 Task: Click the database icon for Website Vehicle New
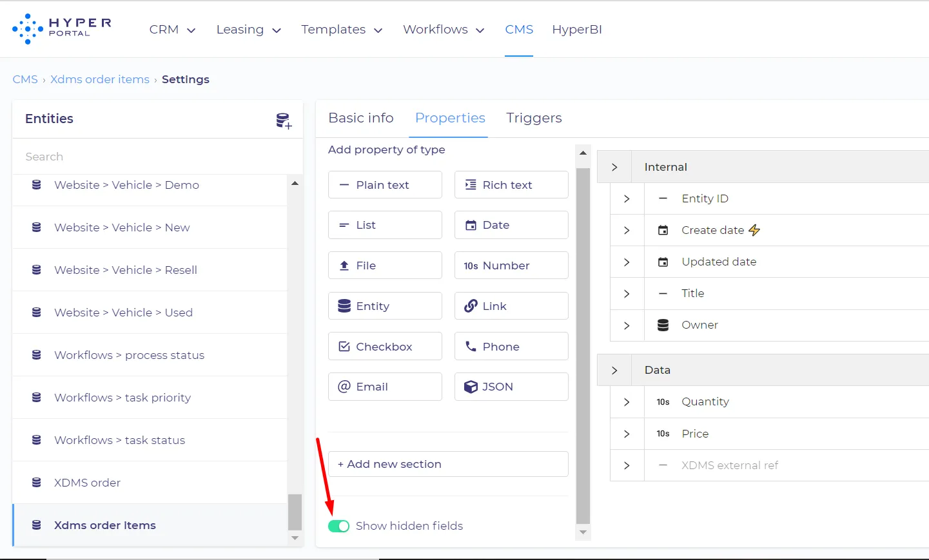coord(37,227)
